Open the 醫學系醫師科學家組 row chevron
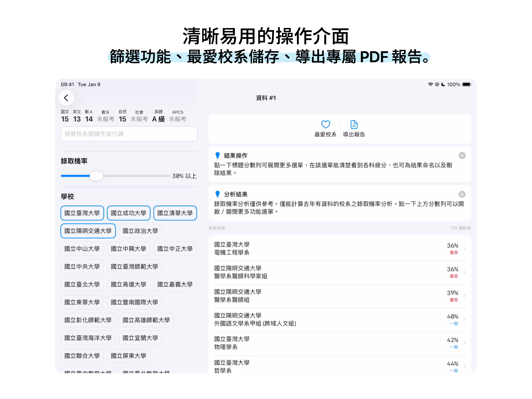This screenshot has height=399, width=532. point(464,272)
